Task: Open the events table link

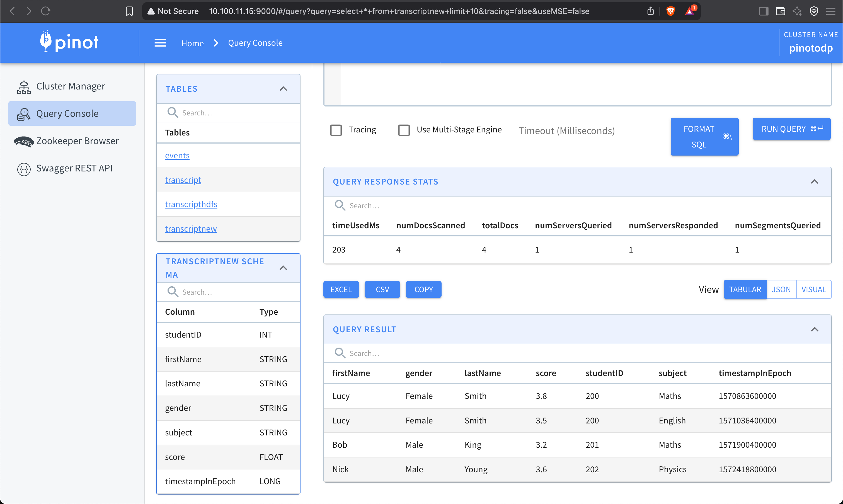Action: tap(177, 156)
